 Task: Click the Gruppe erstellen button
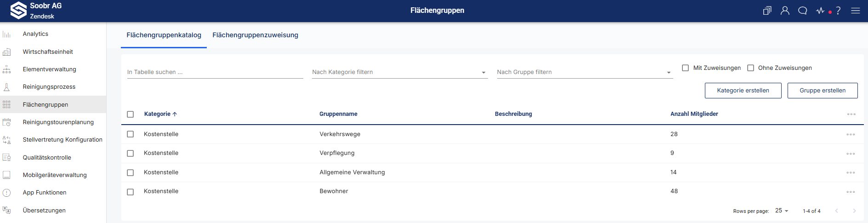click(x=823, y=91)
